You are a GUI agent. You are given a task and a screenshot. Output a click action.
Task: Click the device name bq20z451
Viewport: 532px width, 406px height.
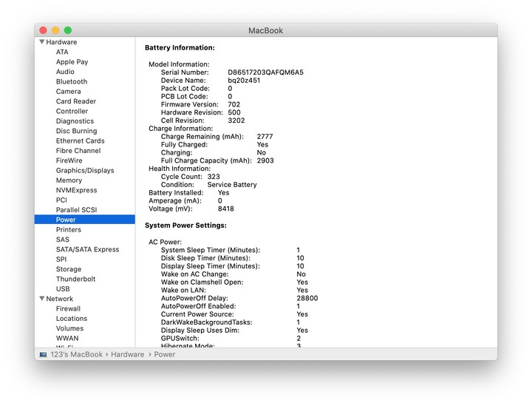pos(244,81)
